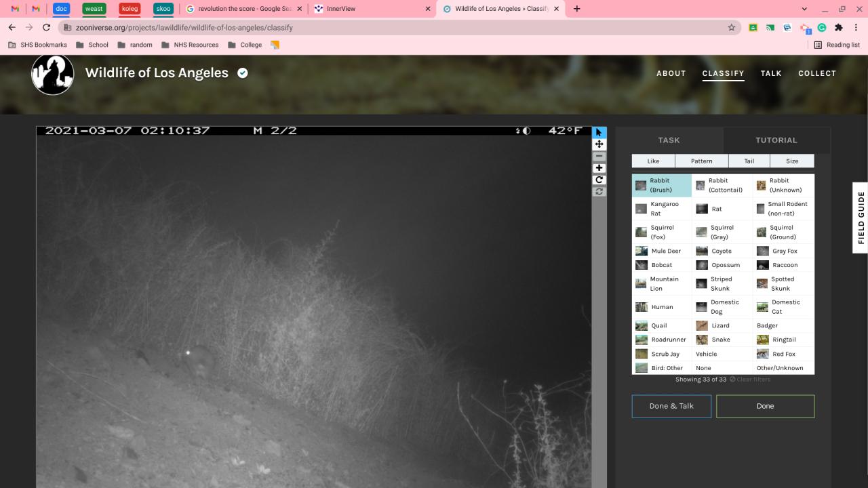Click the Done & Talk button
The width and height of the screenshot is (868, 488).
(671, 406)
